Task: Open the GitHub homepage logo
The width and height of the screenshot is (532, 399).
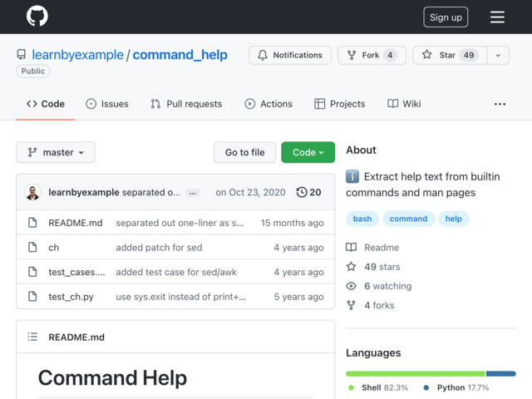Action: tap(37, 17)
